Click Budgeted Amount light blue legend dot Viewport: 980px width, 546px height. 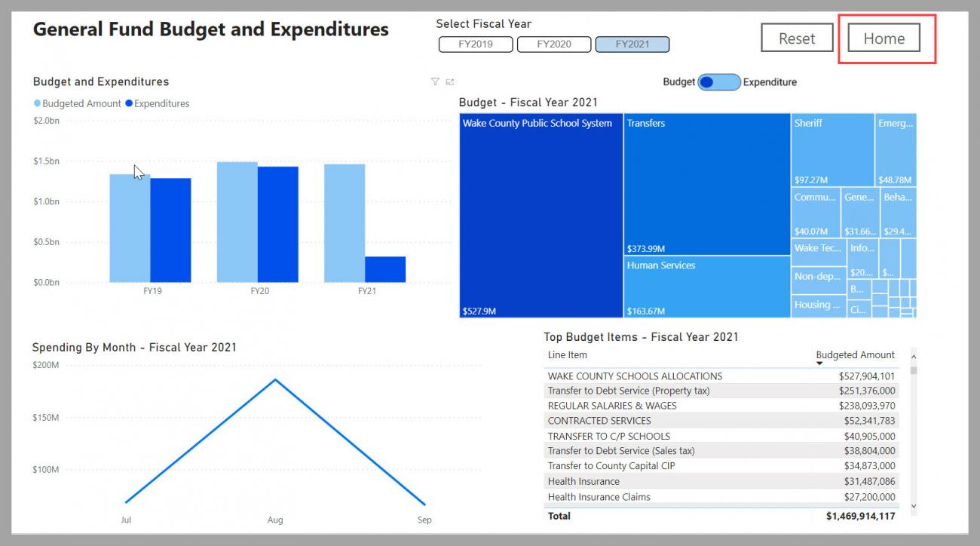point(37,103)
